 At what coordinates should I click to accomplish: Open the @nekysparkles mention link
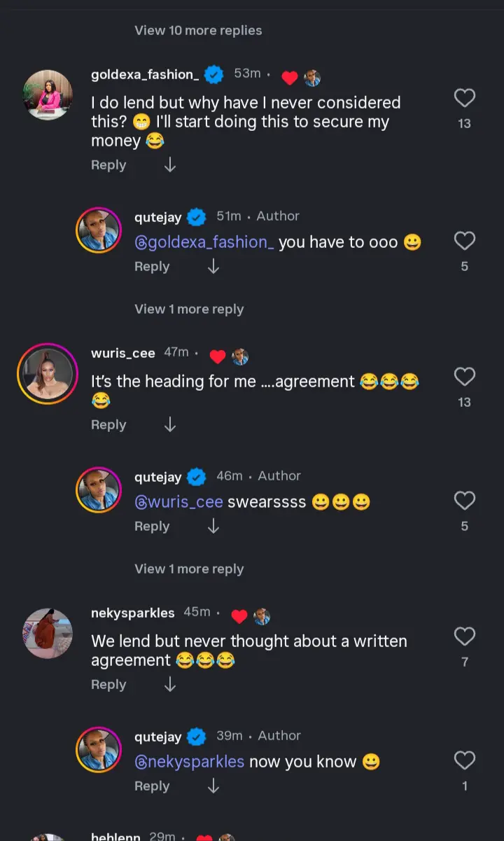point(189,762)
